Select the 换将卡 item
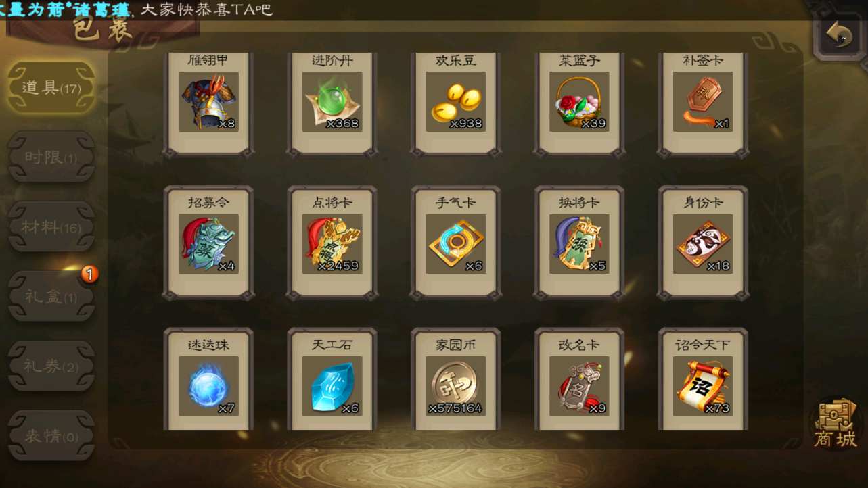868x488 pixels. (579, 243)
